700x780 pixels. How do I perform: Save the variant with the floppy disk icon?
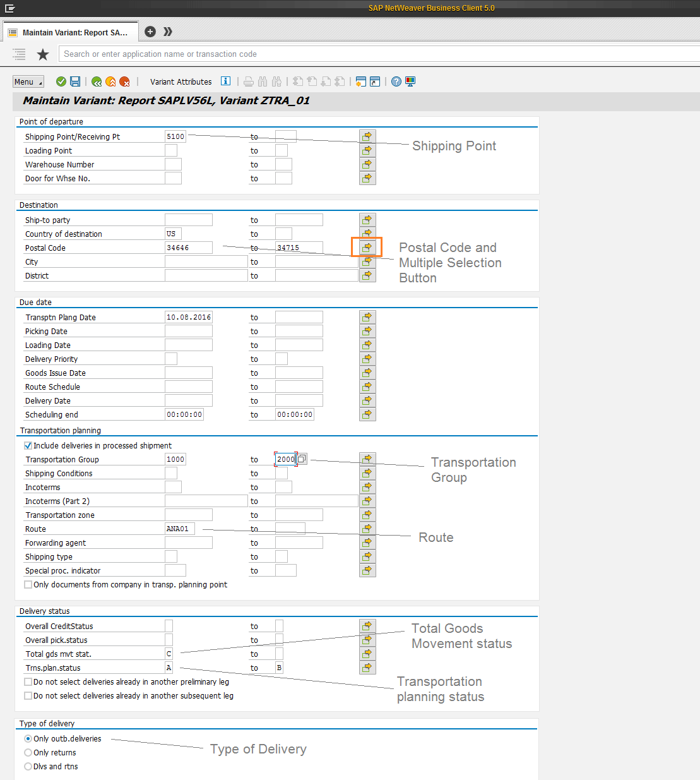75,81
